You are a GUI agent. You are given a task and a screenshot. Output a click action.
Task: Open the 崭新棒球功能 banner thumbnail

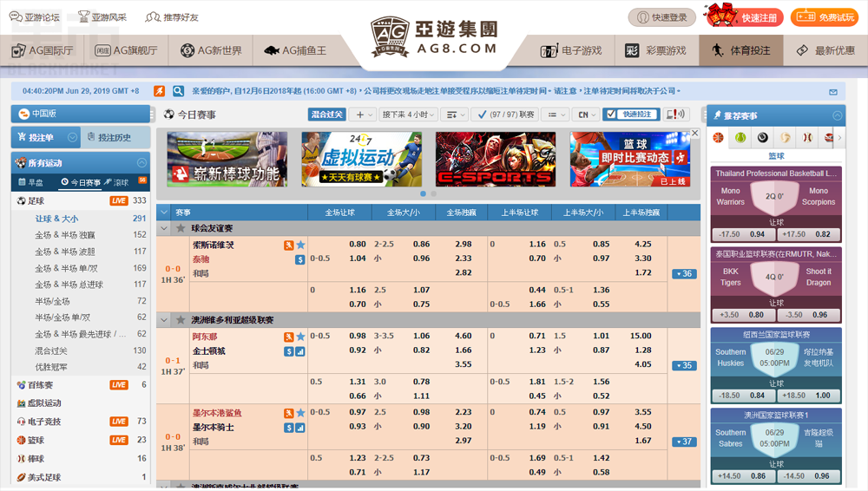[227, 160]
